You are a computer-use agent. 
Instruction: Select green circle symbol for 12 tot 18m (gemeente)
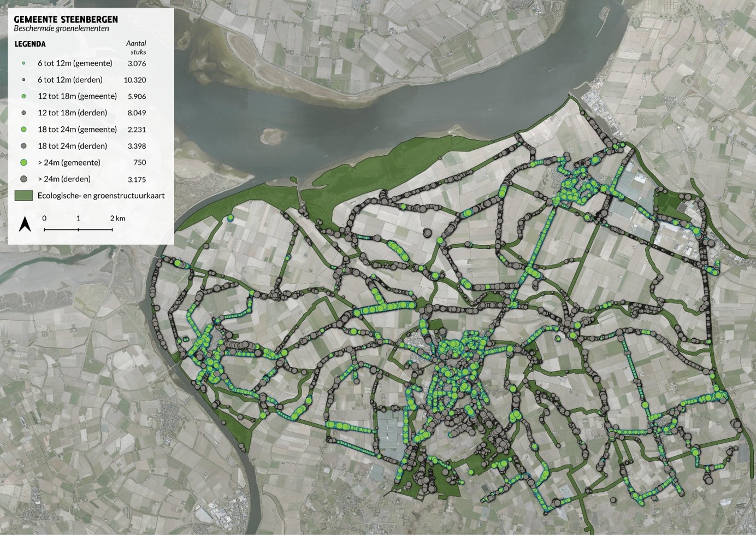tap(23, 96)
